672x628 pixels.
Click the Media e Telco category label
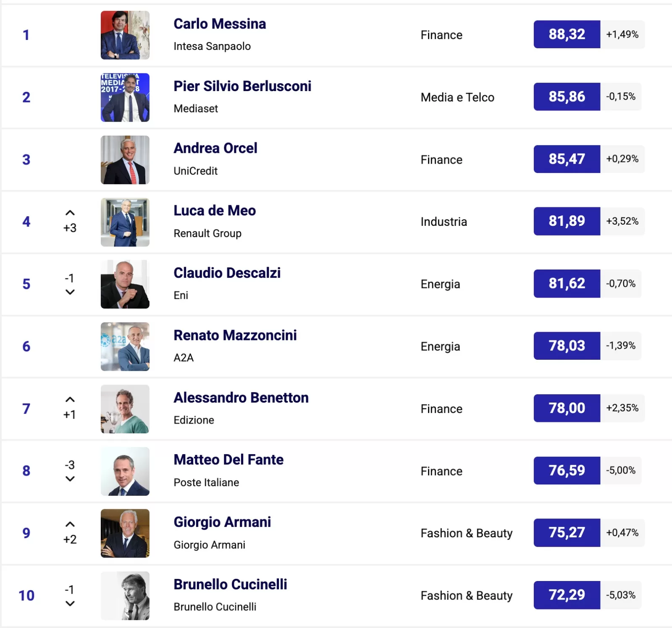coord(457,97)
